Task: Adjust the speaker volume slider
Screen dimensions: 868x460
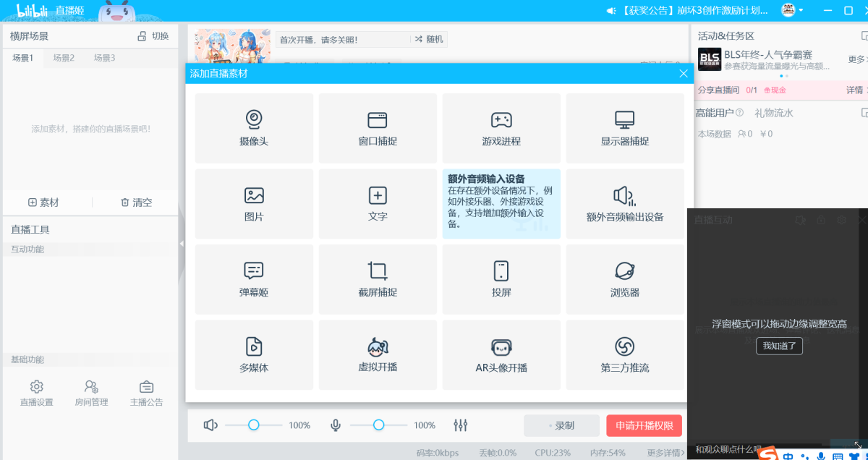Action: click(254, 425)
